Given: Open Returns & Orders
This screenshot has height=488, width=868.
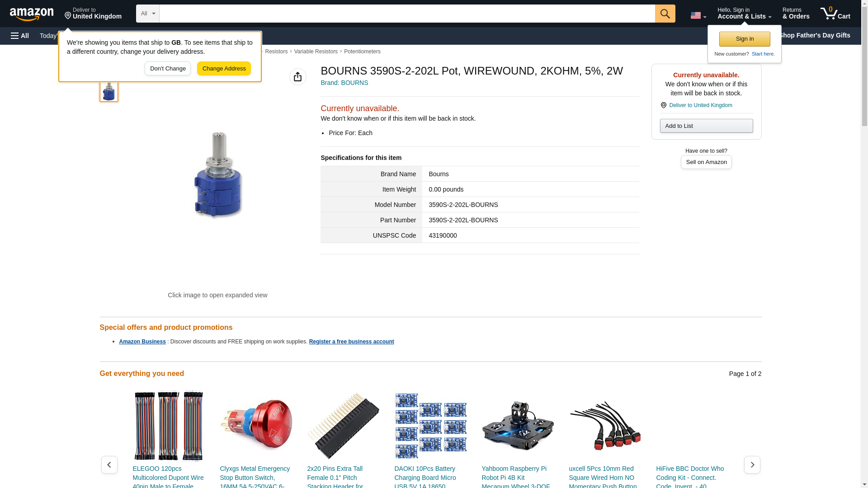Looking at the screenshot, I should [796, 14].
